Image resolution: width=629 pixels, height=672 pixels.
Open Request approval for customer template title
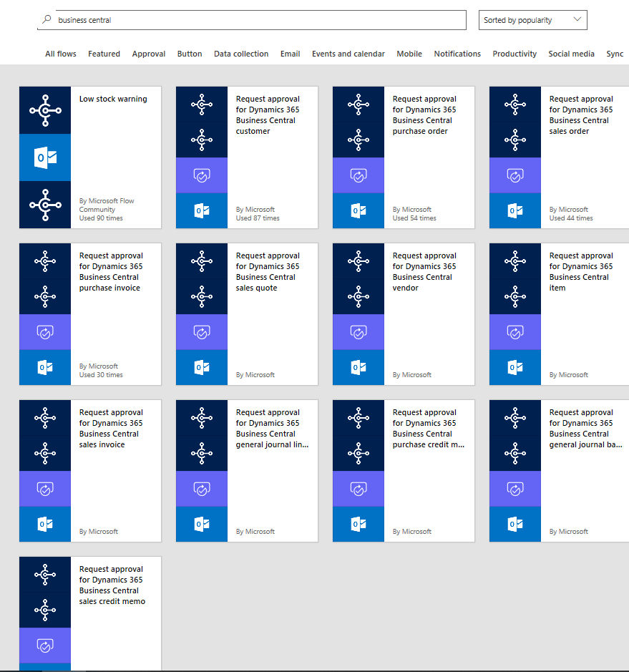268,115
